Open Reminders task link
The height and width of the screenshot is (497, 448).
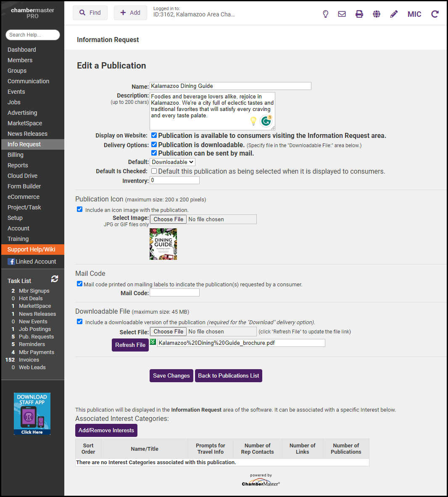tap(32, 344)
